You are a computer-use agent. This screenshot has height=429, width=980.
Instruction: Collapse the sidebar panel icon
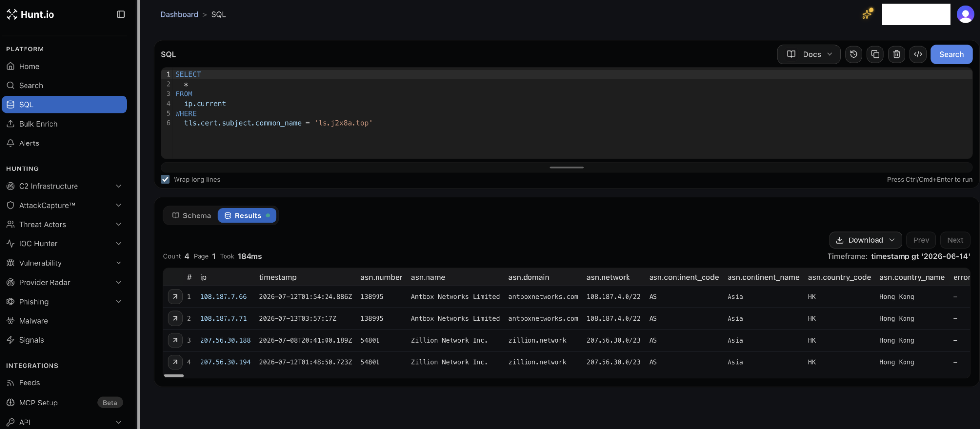click(121, 14)
